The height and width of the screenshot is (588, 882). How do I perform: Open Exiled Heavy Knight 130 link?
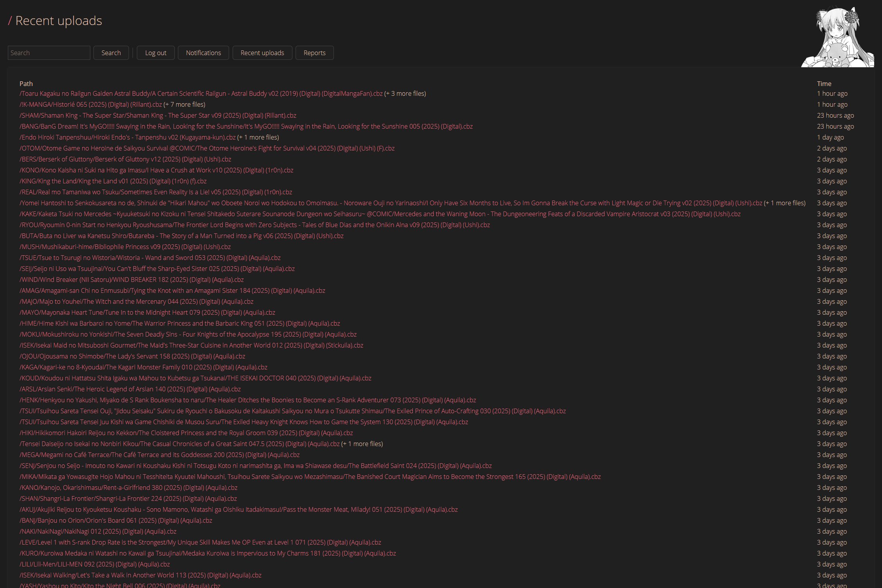pos(244,422)
